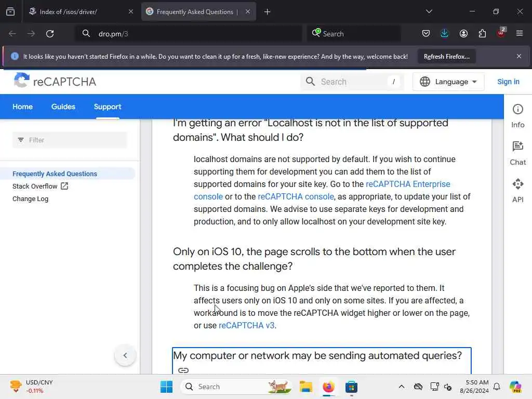
Task: Go forward one page in Firefox
Action: point(31,34)
